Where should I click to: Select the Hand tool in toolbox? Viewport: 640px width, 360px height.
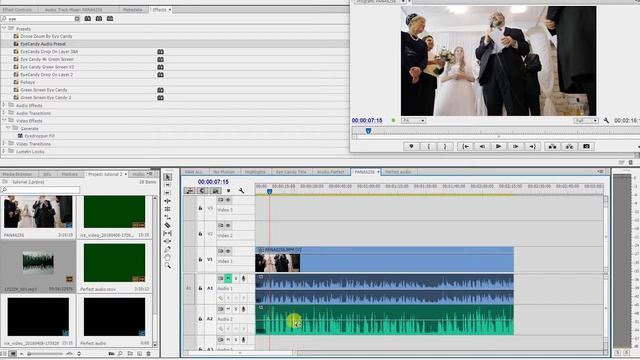(168, 258)
